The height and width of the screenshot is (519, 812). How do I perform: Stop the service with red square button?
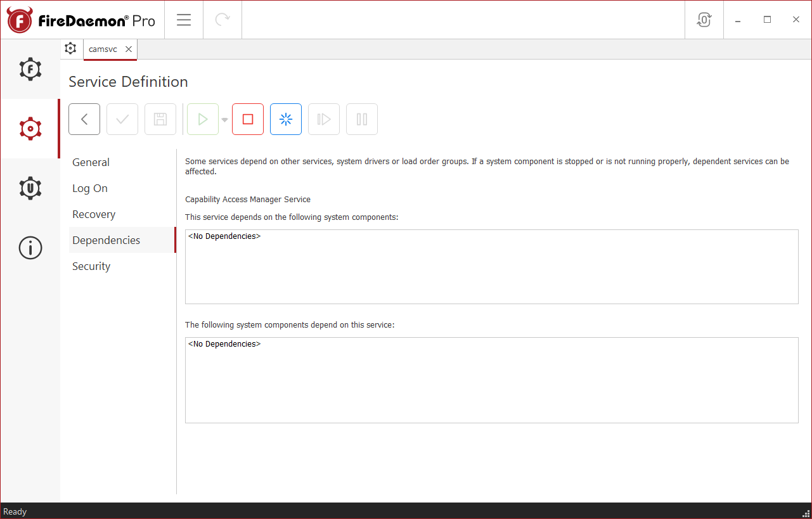click(248, 119)
